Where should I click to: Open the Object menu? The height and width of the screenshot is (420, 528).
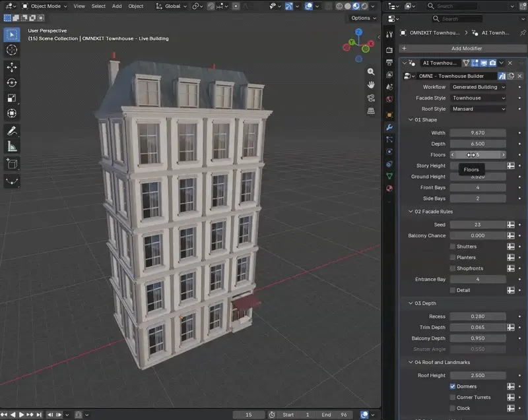pyautogui.click(x=136, y=6)
